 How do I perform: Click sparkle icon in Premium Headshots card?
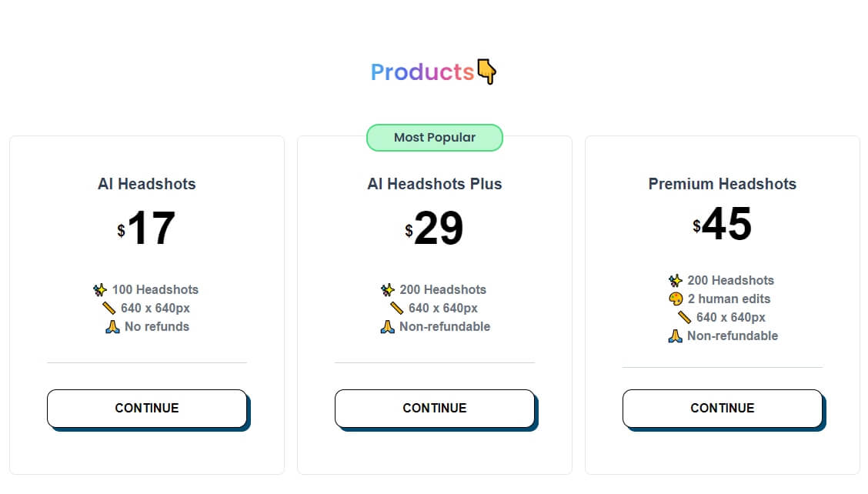(676, 281)
